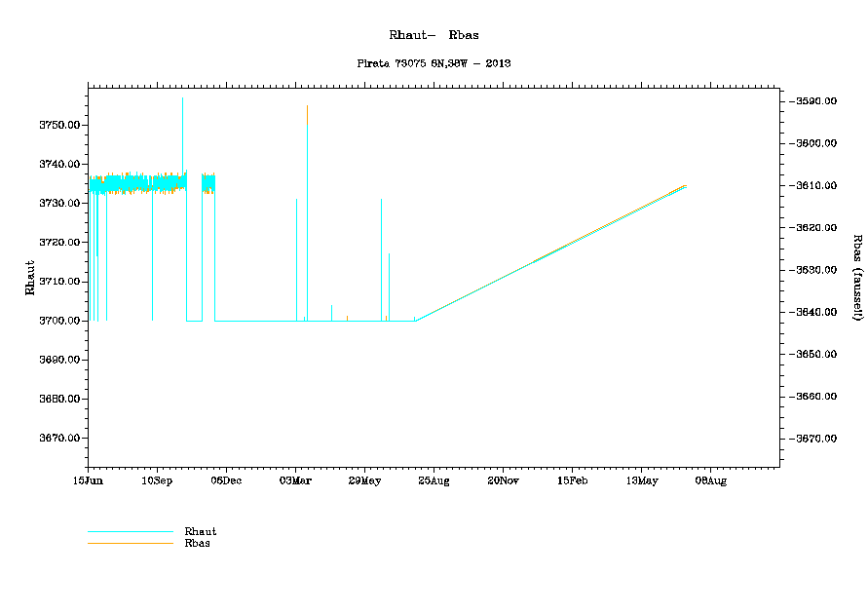Pick the 03Mar x-axis date label

pyautogui.click(x=295, y=480)
